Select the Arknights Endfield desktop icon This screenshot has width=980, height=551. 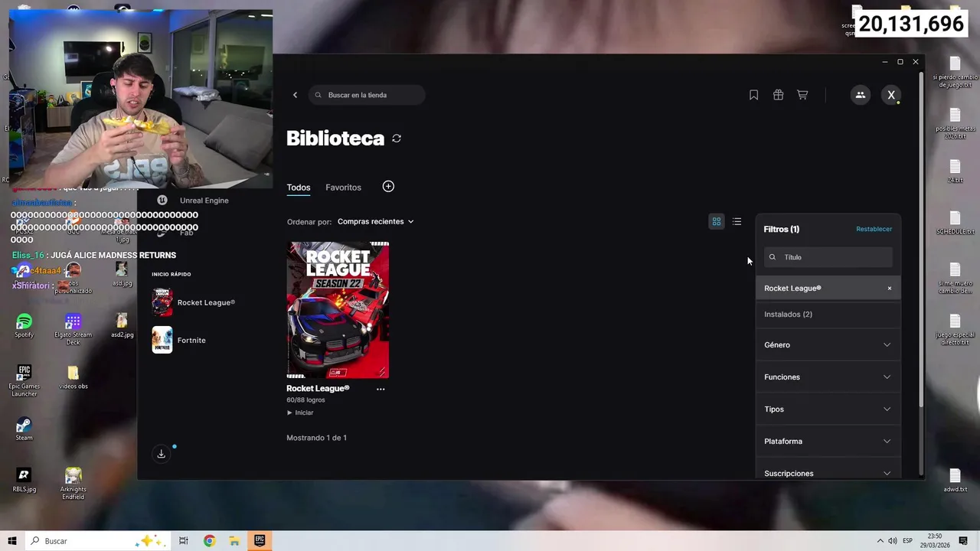(x=73, y=484)
